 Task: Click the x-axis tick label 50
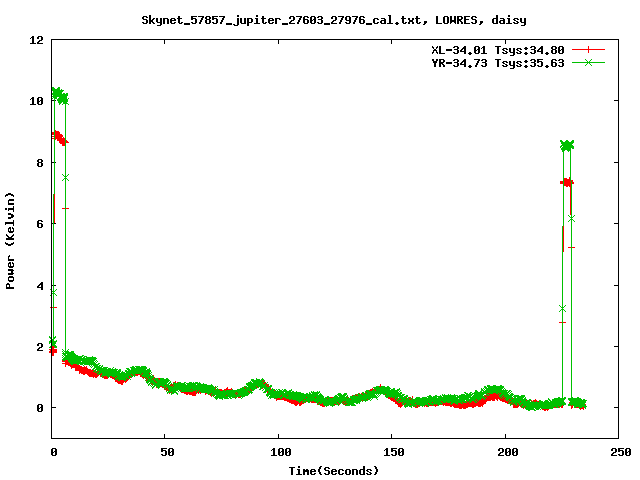coord(167,452)
